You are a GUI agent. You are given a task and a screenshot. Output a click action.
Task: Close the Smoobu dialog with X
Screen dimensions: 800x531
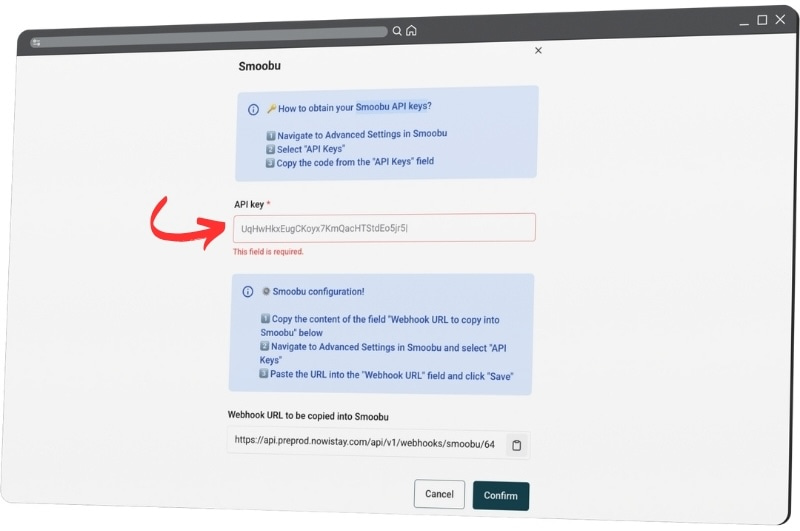click(x=538, y=50)
